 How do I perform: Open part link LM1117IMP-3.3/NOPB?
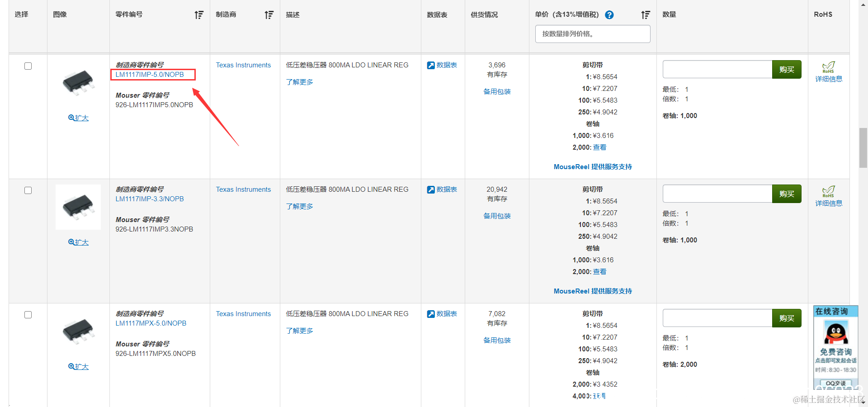(x=150, y=199)
